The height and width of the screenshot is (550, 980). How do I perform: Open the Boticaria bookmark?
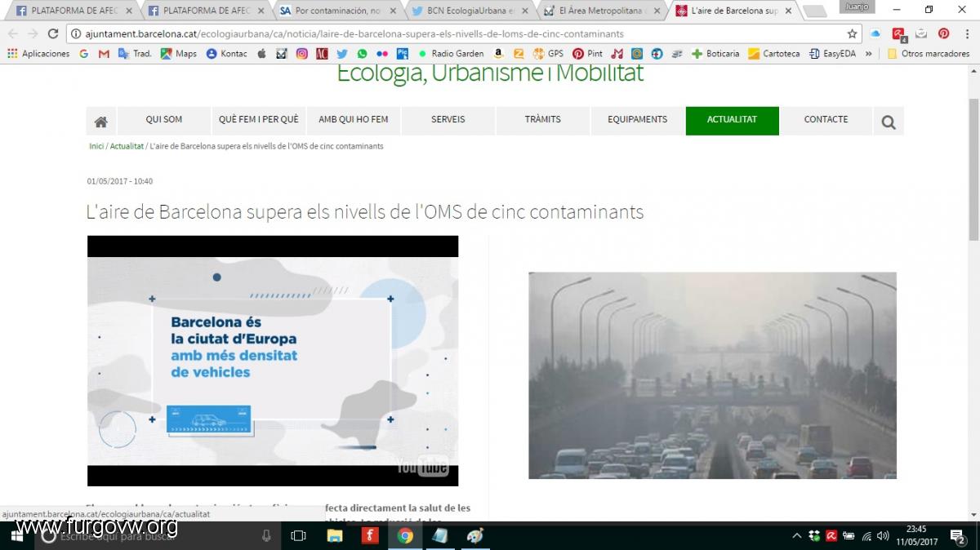tap(715, 54)
